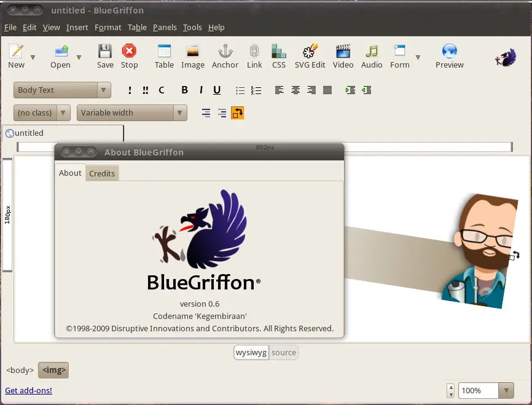The width and height of the screenshot is (532, 405).
Task: Click the Save floppy disk icon
Action: pos(105,52)
